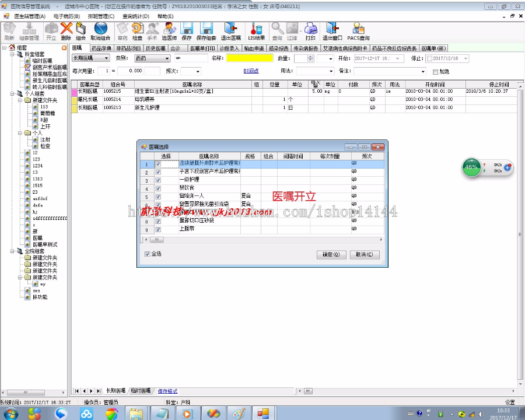
Task: Click the 刷新 (Refresh) toolbar icon
Action: click(9, 32)
